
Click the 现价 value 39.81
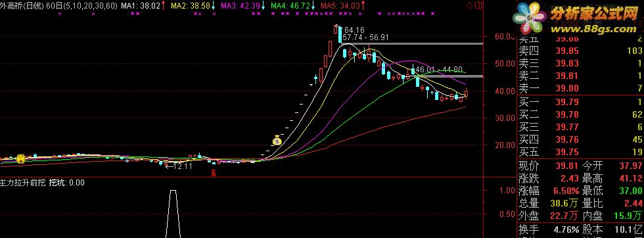pos(566,166)
